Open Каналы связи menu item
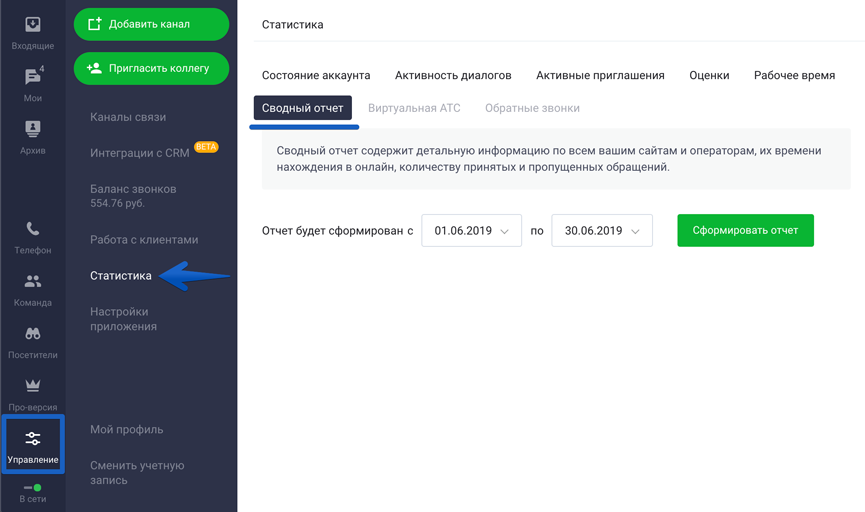The image size is (865, 512). tap(128, 117)
